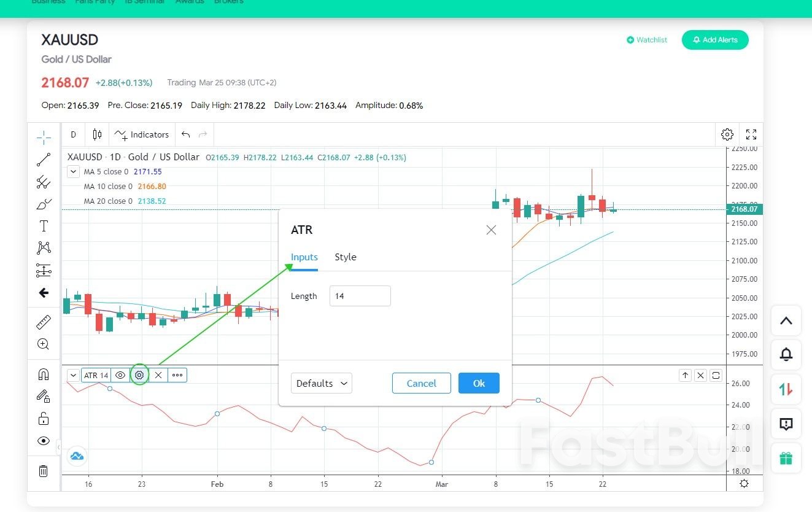Expand the MA 5 legend chevron
The height and width of the screenshot is (512, 812).
[73, 171]
